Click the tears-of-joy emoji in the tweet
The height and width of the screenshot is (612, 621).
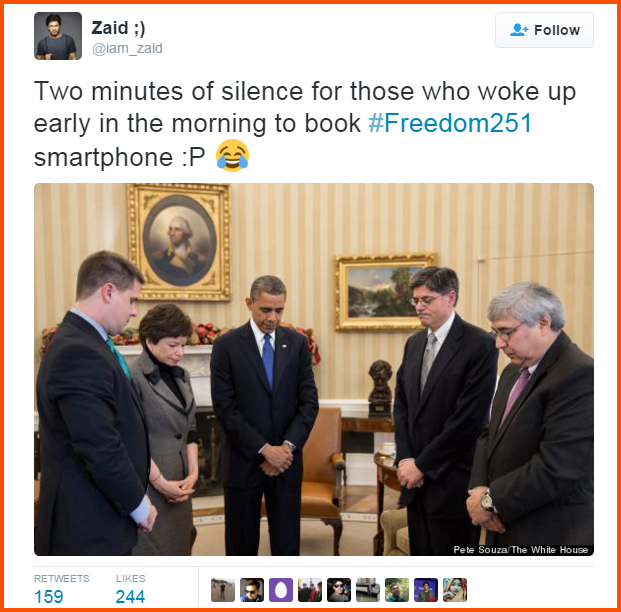tap(232, 155)
